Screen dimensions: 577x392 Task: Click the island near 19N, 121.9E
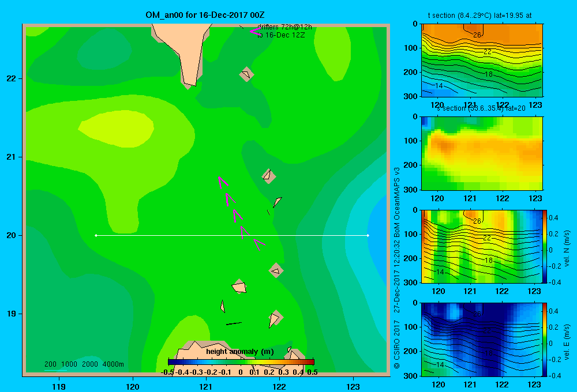point(275,318)
